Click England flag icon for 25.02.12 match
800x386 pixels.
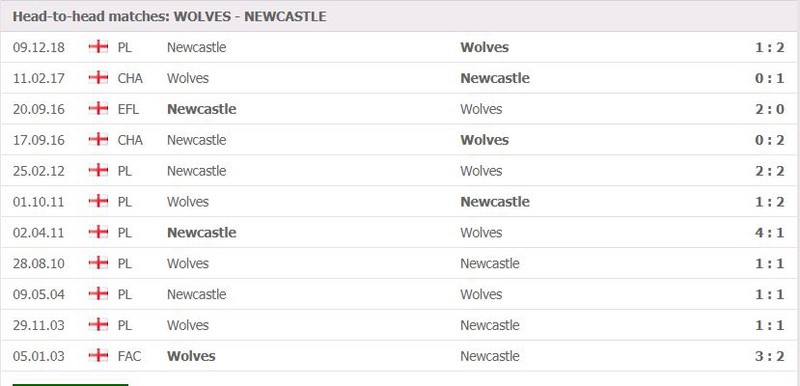click(x=98, y=170)
